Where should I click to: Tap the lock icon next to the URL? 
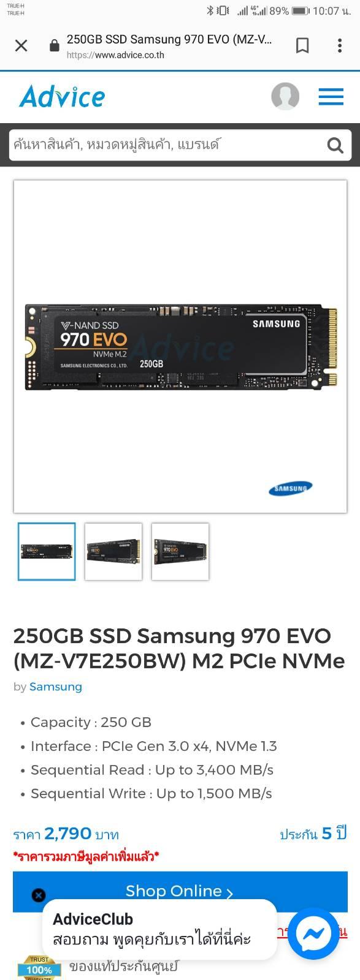54,46
